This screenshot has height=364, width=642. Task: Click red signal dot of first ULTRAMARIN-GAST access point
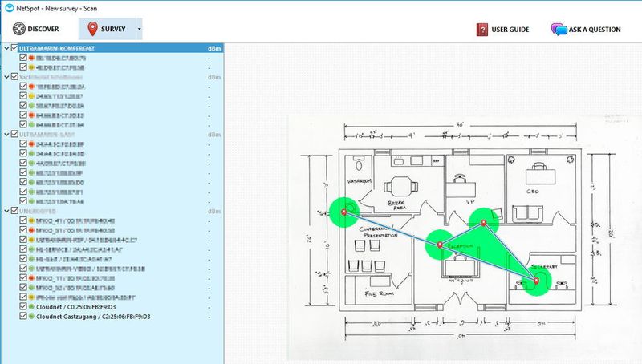pyautogui.click(x=31, y=144)
